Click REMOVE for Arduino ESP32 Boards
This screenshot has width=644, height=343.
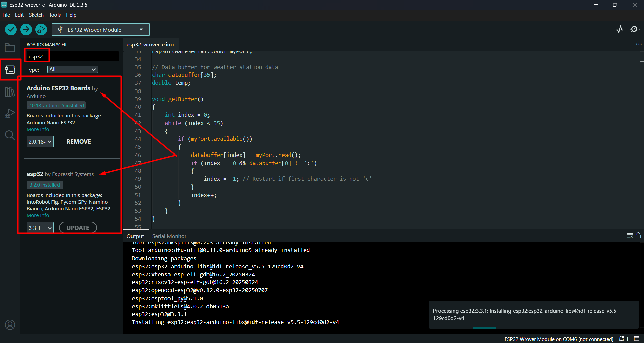coord(79,142)
